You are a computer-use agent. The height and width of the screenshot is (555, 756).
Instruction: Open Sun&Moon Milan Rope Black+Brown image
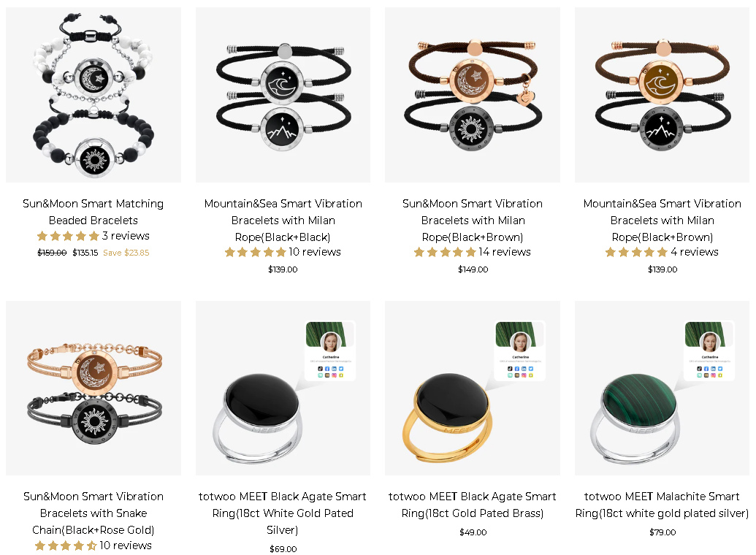coord(473,94)
